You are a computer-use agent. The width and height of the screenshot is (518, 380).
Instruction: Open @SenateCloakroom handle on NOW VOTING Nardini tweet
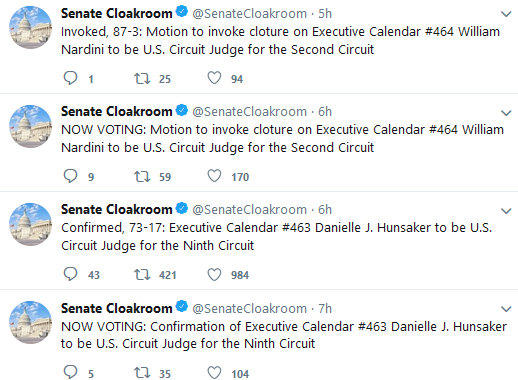(249, 112)
